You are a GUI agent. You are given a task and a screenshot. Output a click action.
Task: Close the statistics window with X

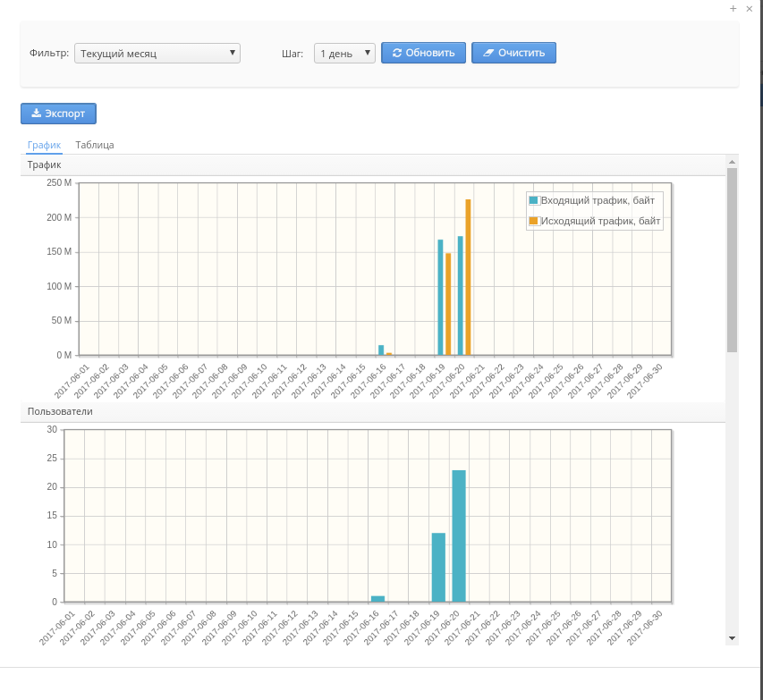click(750, 8)
